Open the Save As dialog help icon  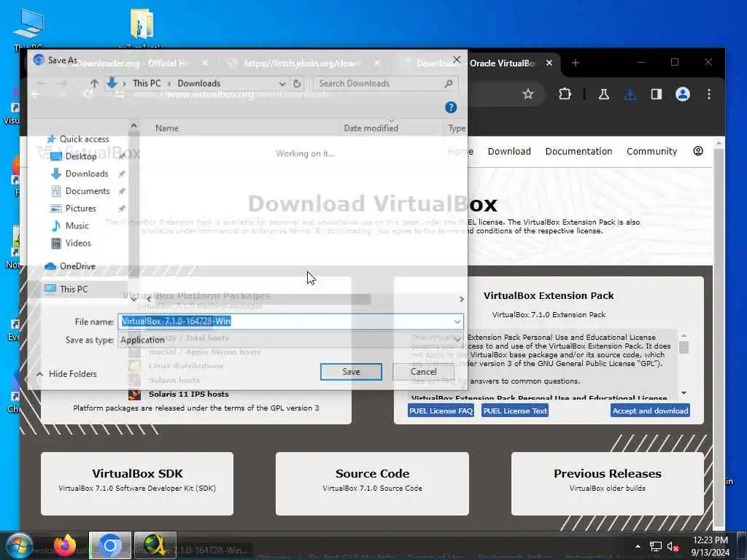451,107
